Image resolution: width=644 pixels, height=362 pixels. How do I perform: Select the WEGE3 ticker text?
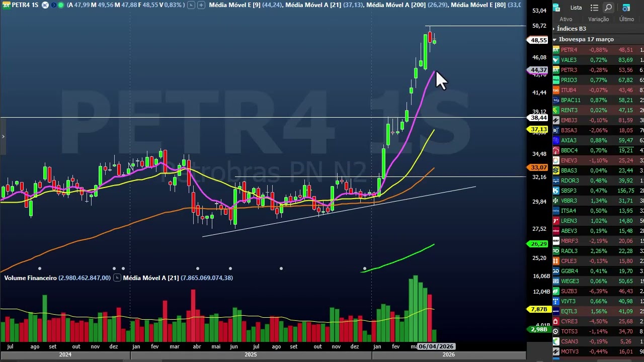click(x=570, y=281)
